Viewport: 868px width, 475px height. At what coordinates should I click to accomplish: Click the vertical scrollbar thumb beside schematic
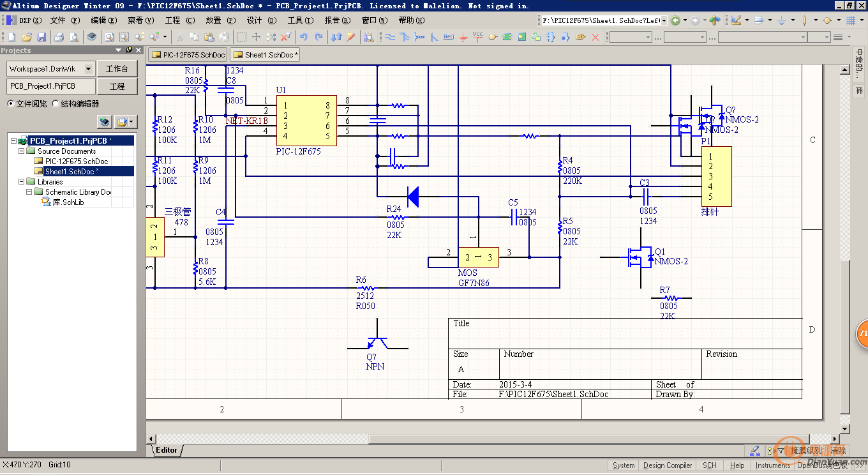(845, 336)
